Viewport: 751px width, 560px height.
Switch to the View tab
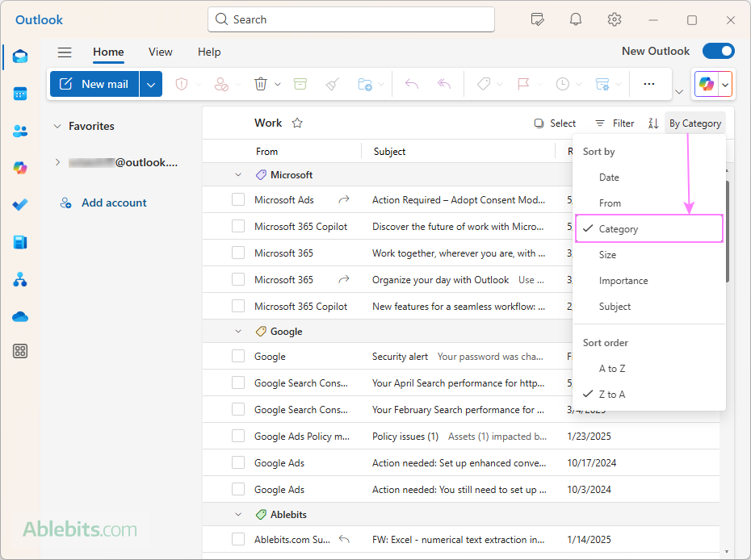(x=160, y=52)
